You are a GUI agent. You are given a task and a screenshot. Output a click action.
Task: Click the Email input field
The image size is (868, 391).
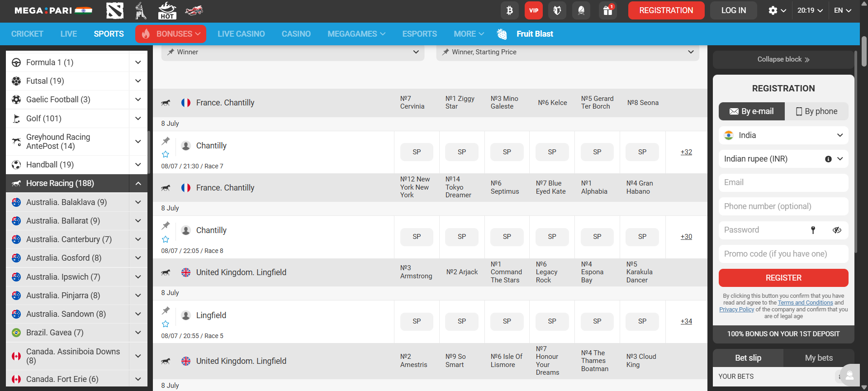tap(783, 182)
